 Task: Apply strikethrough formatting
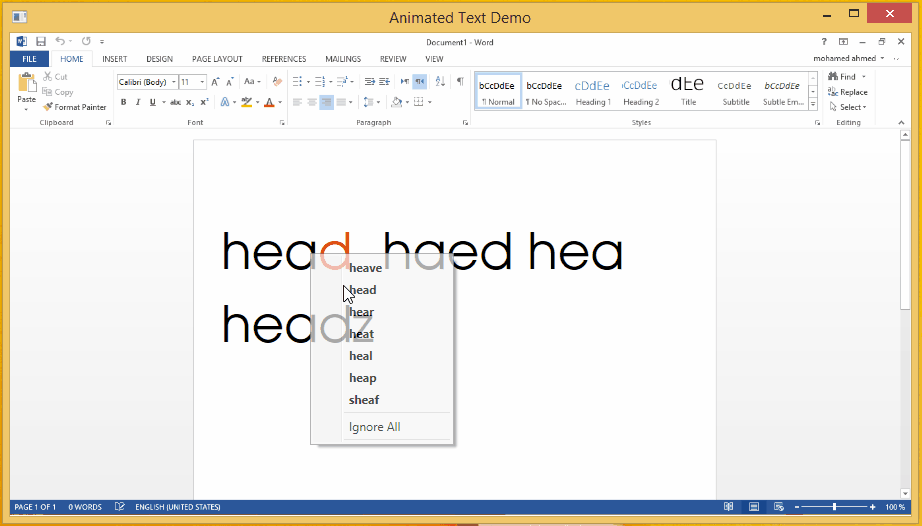coord(175,102)
